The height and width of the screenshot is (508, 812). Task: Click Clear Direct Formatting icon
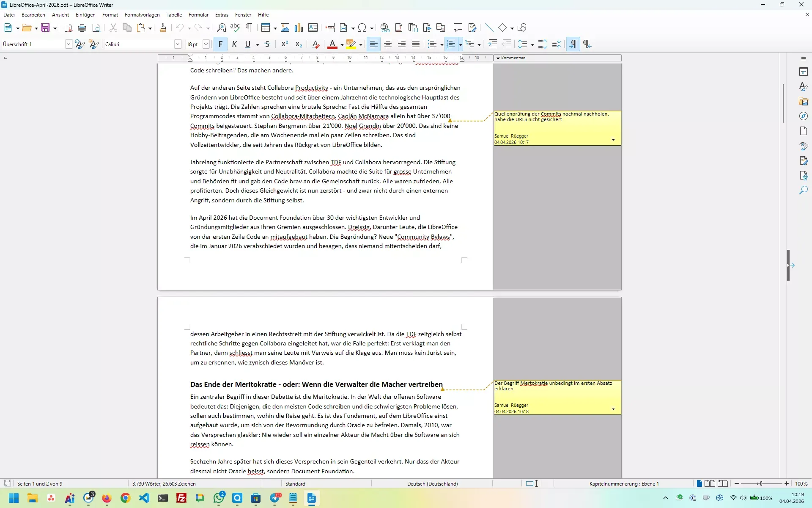click(x=315, y=44)
